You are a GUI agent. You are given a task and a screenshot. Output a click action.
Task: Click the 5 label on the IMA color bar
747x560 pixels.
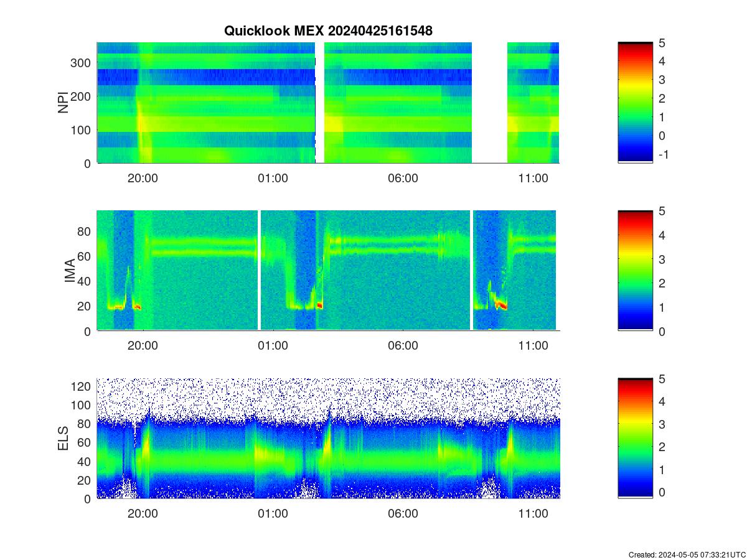click(x=660, y=212)
